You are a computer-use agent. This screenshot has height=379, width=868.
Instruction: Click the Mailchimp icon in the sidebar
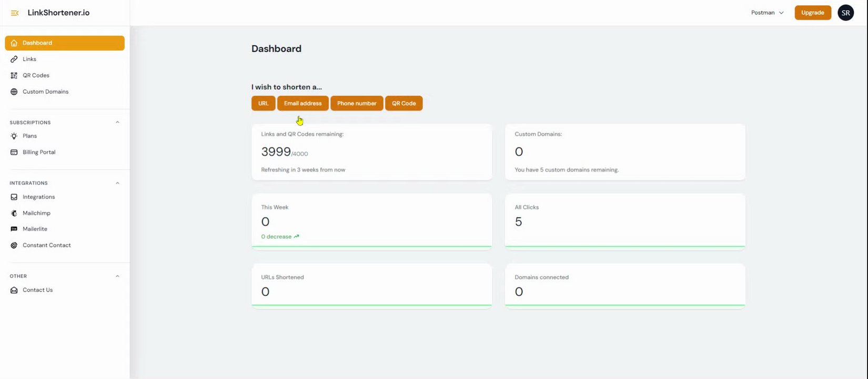coord(14,213)
